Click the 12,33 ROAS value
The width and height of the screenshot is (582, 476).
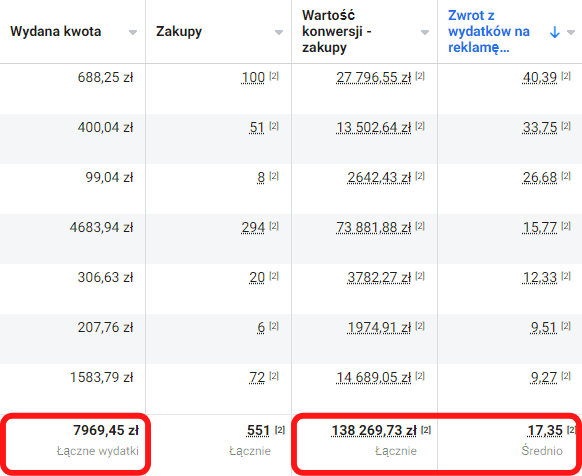tap(540, 277)
